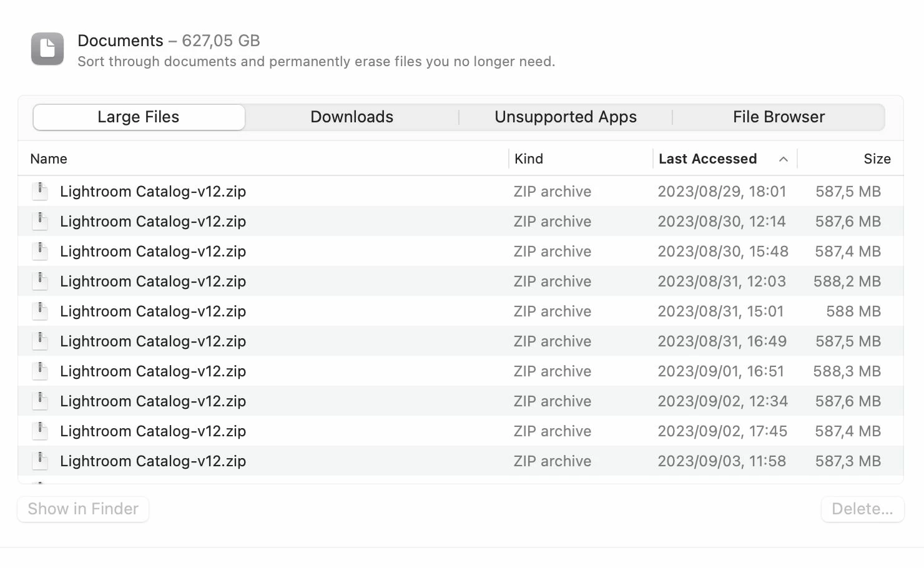This screenshot has width=924, height=568.
Task: Select file name accessed 2023/08/31, 16:49
Action: click(153, 341)
